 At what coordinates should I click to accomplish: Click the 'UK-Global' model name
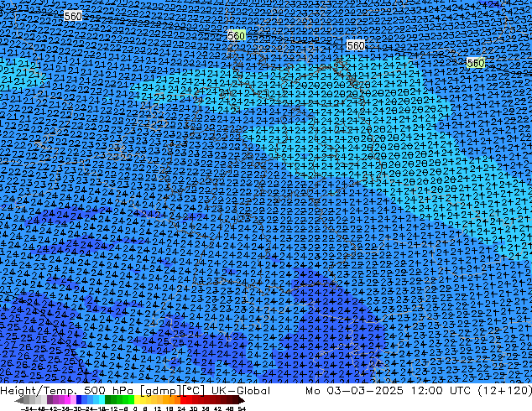point(241,391)
